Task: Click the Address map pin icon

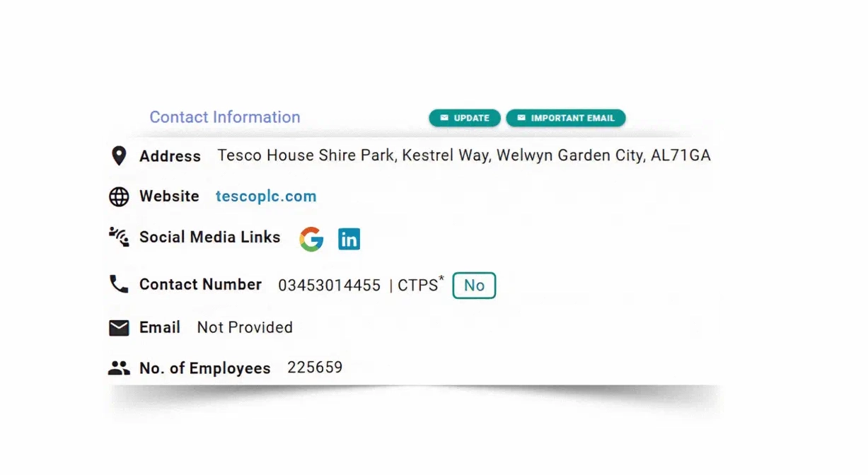Action: point(119,156)
